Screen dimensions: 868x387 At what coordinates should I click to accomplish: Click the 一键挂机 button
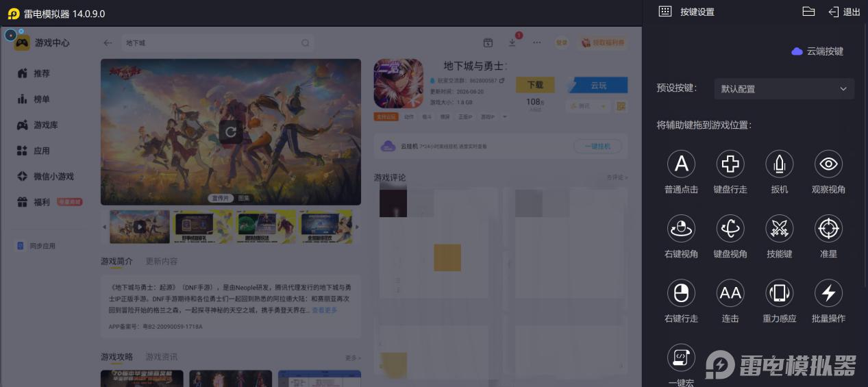[x=597, y=146]
